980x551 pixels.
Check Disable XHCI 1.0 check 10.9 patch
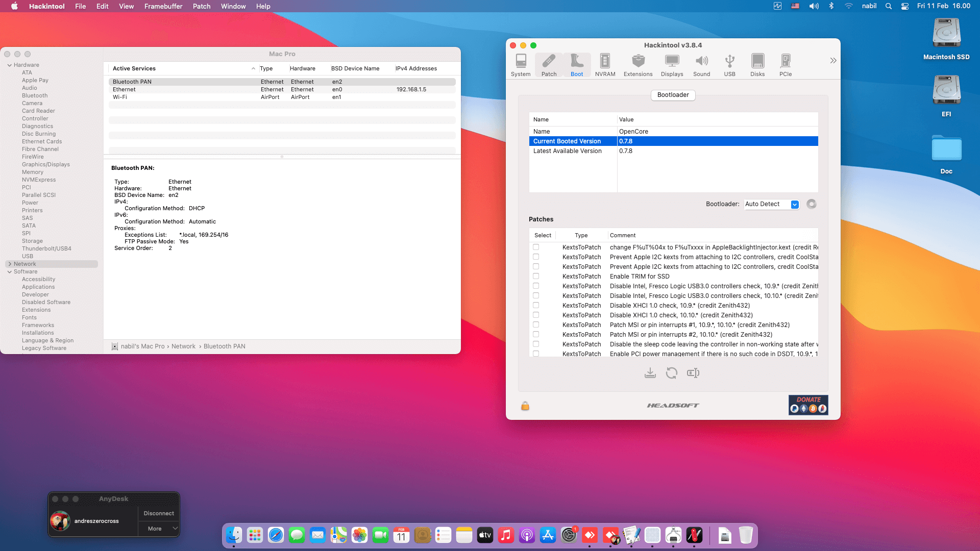pos(536,305)
